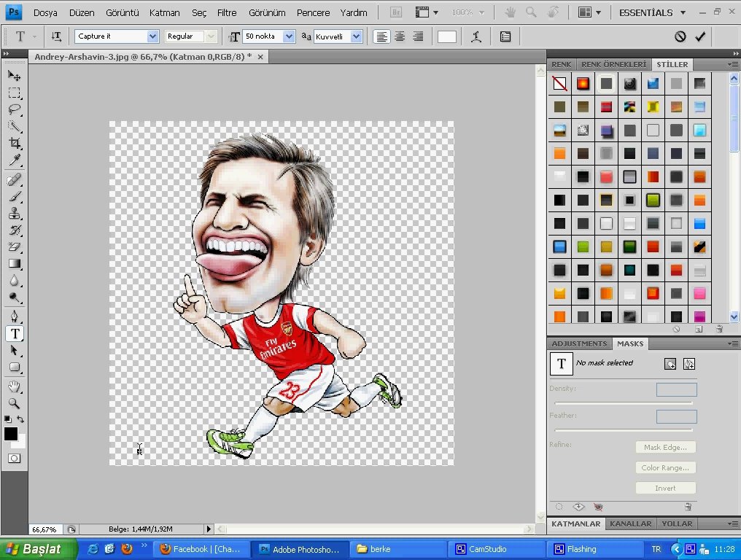Viewport: 741px width, 560px height.
Task: Align text right
Action: pyautogui.click(x=418, y=36)
